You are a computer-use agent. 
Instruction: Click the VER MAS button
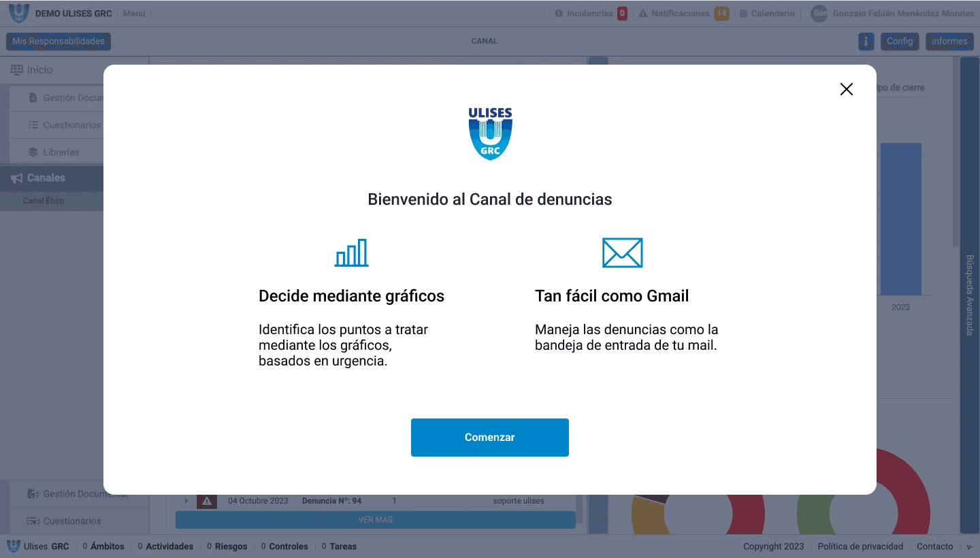coord(376,520)
